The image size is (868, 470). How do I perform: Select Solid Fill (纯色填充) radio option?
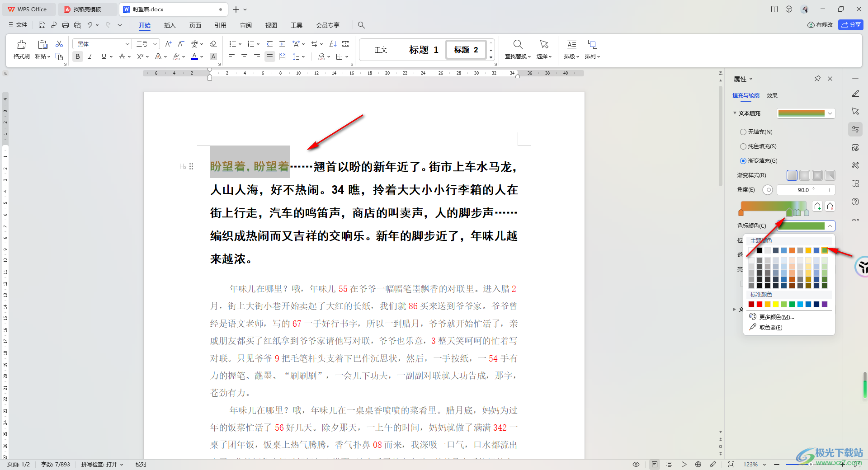pyautogui.click(x=743, y=146)
